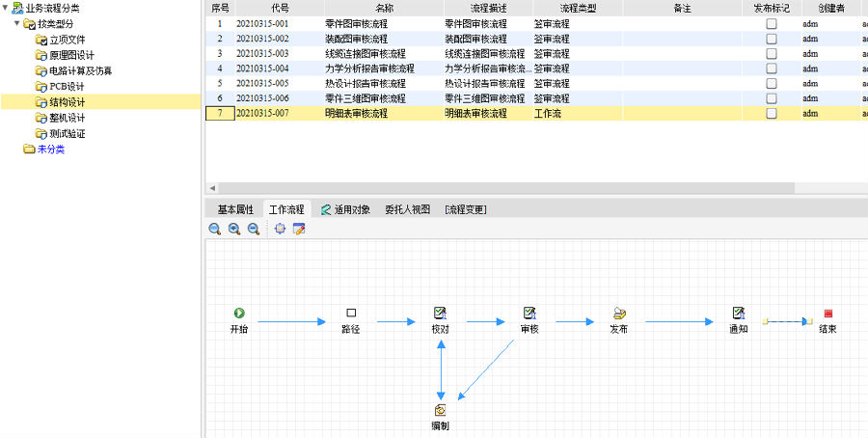The width and height of the screenshot is (868, 438).
Task: Sort by the 名称 column header
Action: (x=384, y=9)
